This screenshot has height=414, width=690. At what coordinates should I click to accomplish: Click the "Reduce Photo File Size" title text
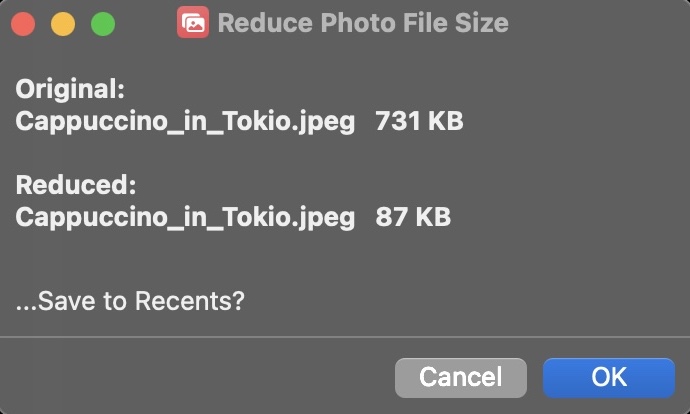click(362, 22)
